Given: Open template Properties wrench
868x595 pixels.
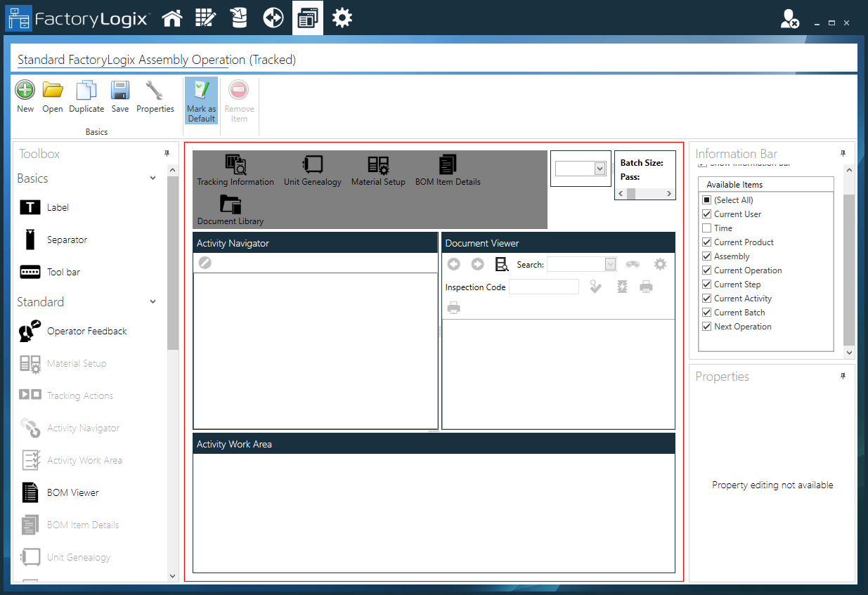Looking at the screenshot, I should pos(155,96).
